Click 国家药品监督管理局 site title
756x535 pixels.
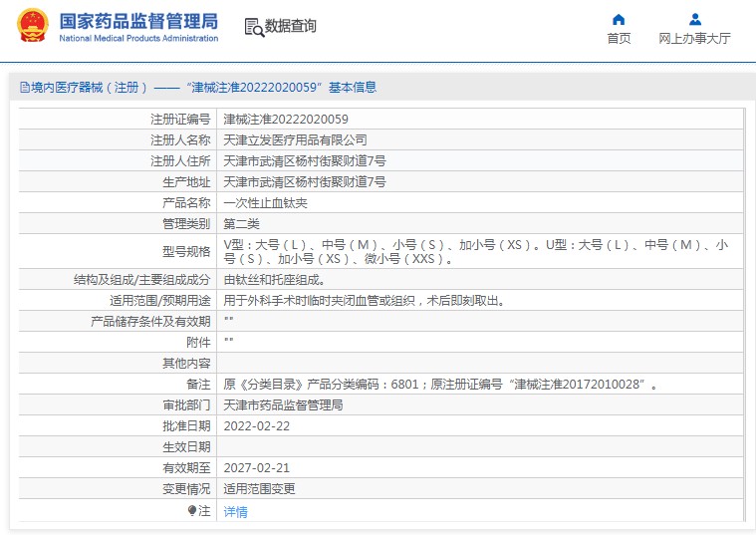pyautogui.click(x=138, y=21)
